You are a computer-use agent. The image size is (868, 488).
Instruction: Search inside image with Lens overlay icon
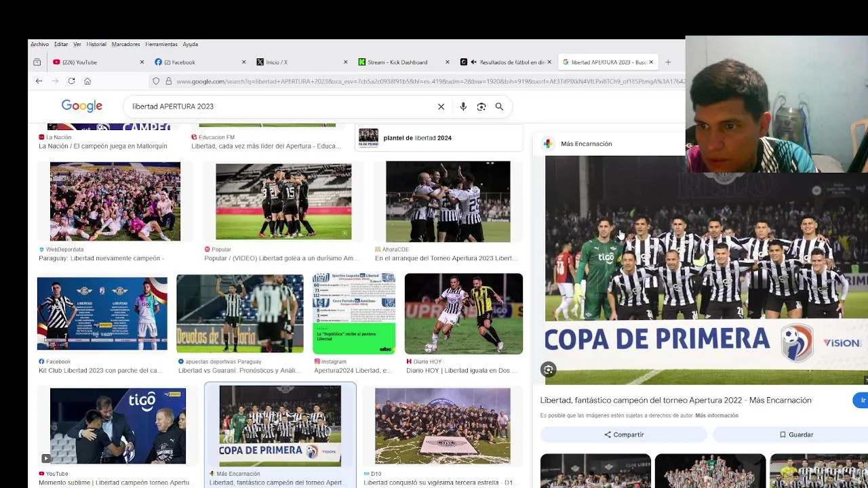coord(549,369)
